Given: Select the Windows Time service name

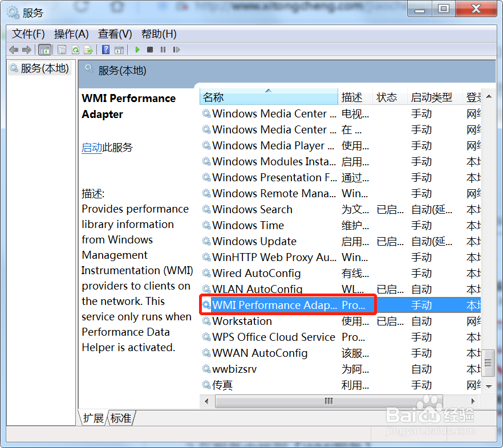Looking at the screenshot, I should (248, 226).
